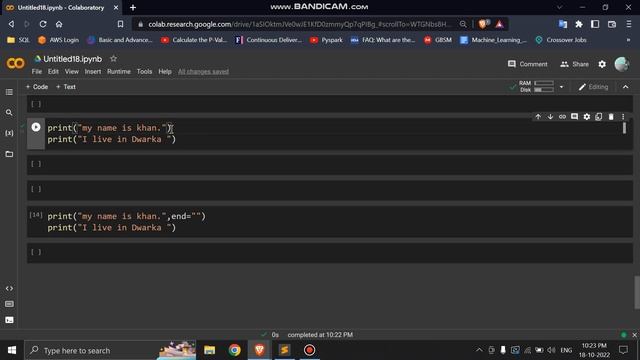640x360 pixels.
Task: Reload the page
Action: pyautogui.click(x=43, y=24)
